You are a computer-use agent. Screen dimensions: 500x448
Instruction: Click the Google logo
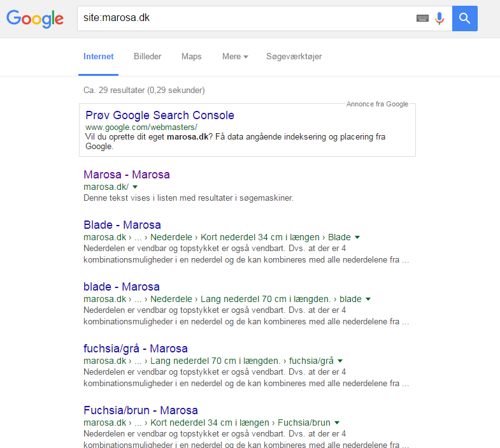point(35,18)
